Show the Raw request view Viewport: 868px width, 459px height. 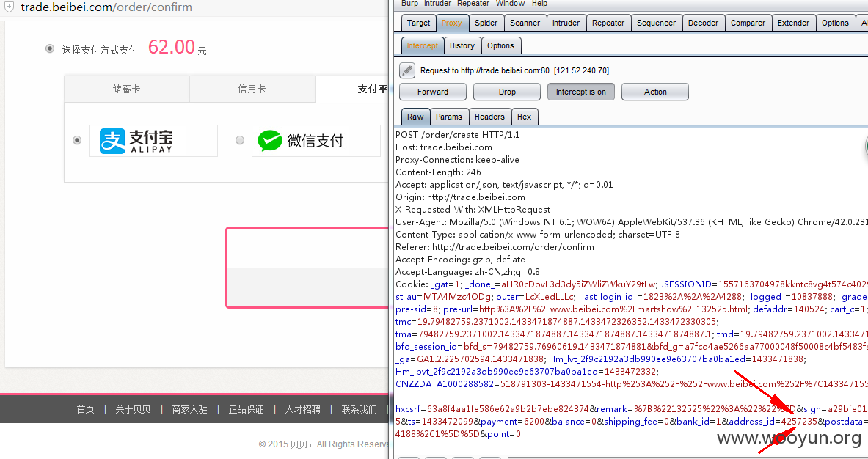415,117
